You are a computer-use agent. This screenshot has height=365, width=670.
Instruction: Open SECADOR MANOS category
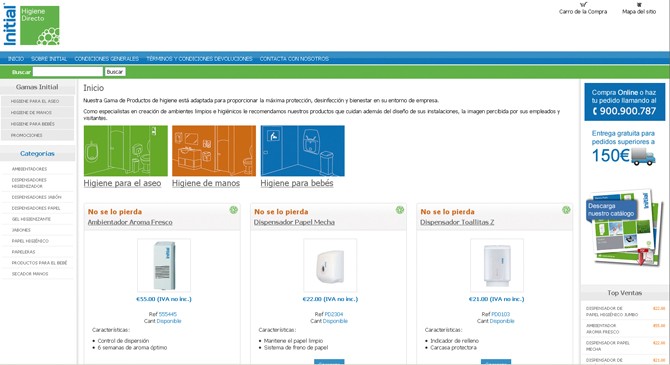click(30, 274)
